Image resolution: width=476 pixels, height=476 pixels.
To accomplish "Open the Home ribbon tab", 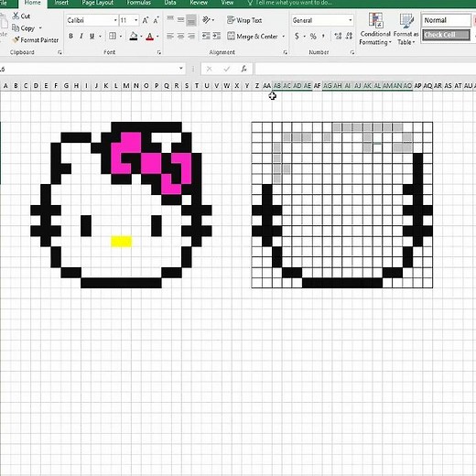I will point(33,3).
